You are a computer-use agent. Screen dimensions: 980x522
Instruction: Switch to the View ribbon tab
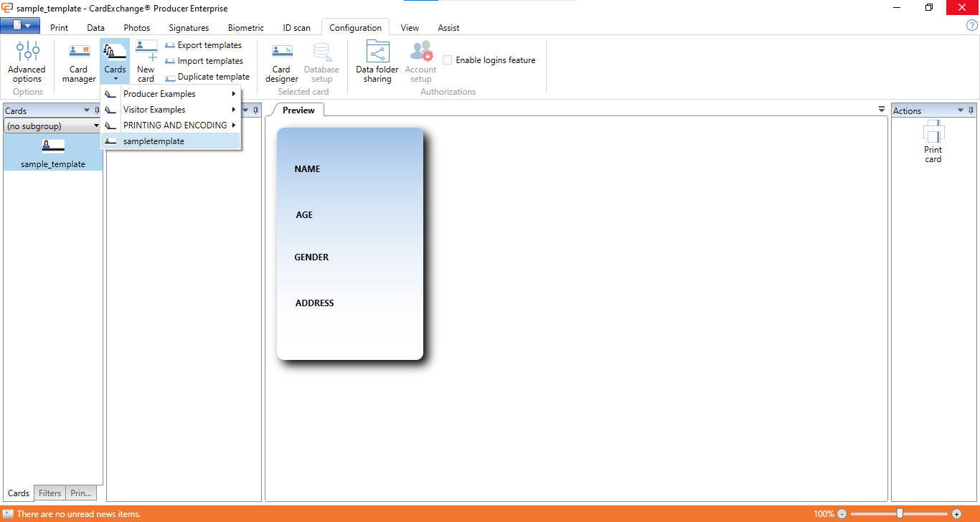(410, 28)
